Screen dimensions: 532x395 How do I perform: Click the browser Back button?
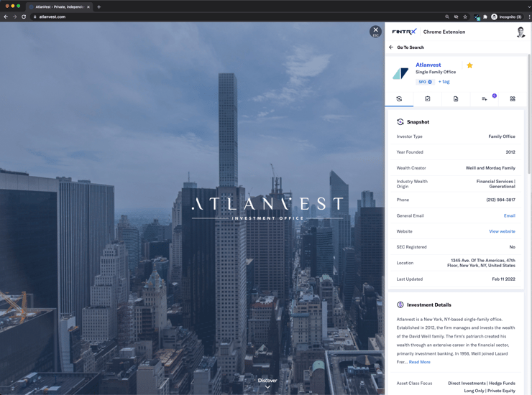click(6, 17)
